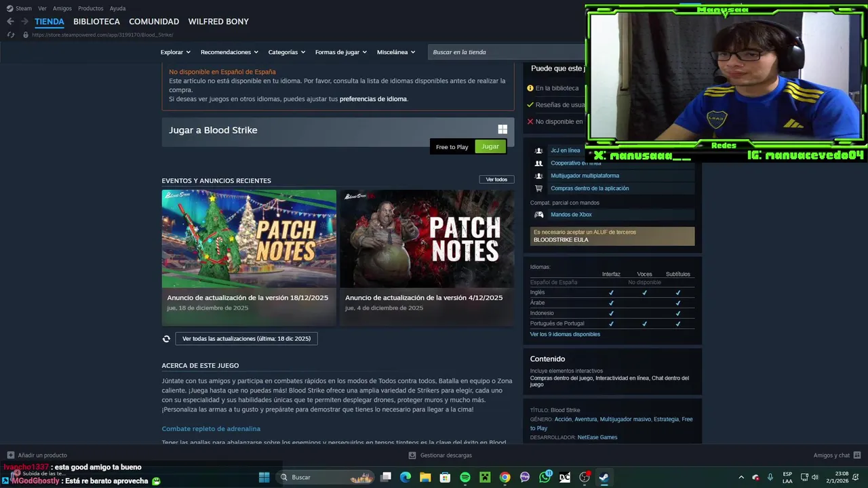Screen dimensions: 868x488
Task: Open Google Chrome from taskbar
Action: point(505,477)
